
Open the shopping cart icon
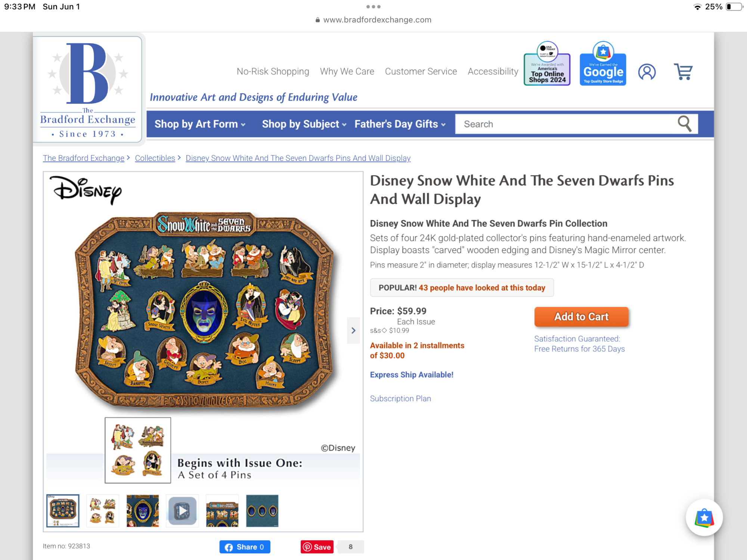(x=683, y=71)
